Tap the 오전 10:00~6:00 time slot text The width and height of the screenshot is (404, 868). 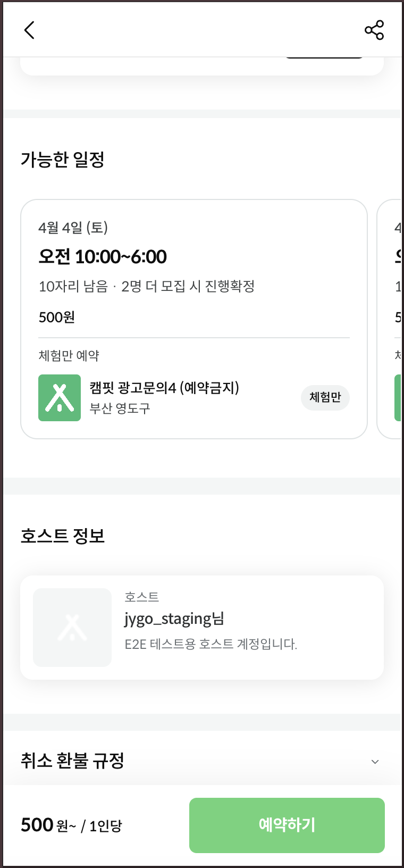103,257
